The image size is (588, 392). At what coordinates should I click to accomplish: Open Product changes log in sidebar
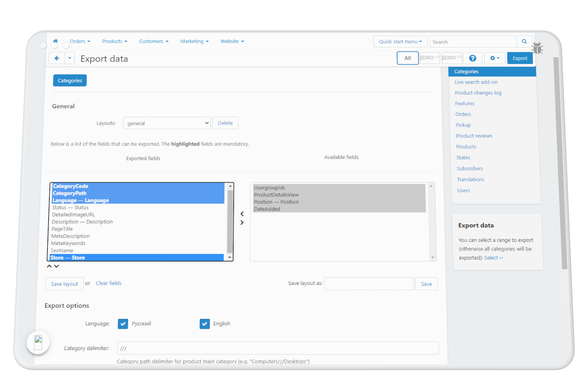[478, 93]
